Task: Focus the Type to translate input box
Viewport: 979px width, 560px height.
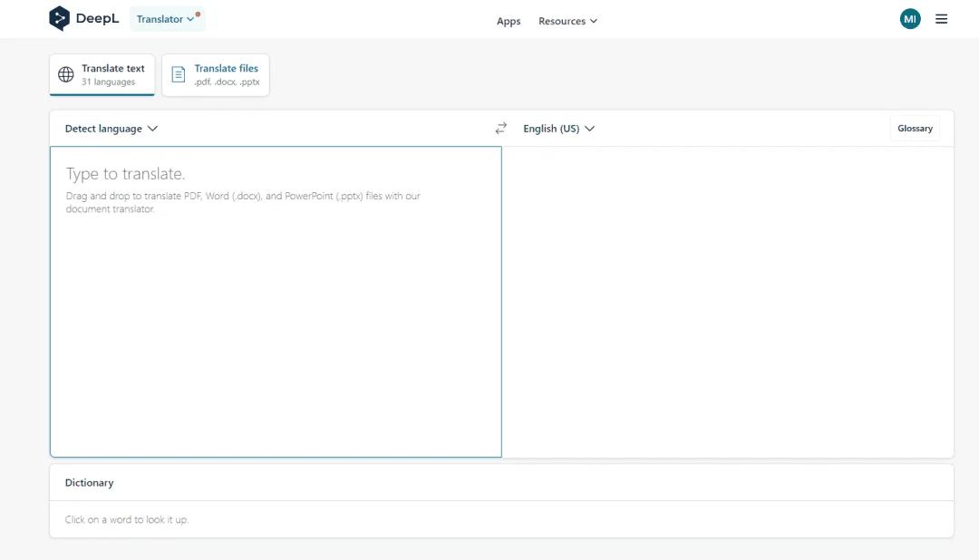Action: (276, 302)
